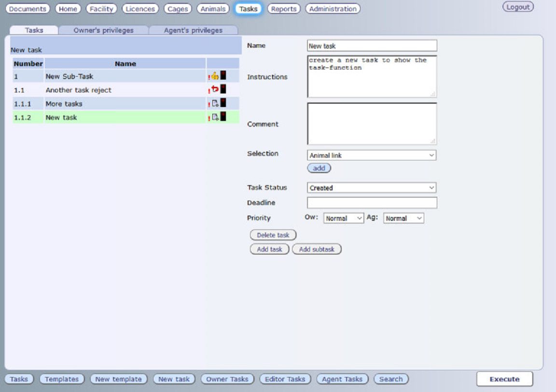
Task: Select the 'More tasks' row name
Action: (x=64, y=104)
